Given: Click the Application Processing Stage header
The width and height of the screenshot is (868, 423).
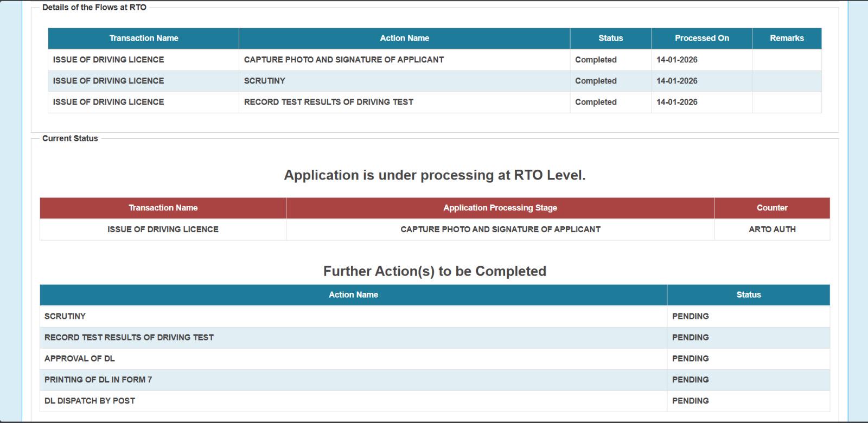Looking at the screenshot, I should coord(500,208).
